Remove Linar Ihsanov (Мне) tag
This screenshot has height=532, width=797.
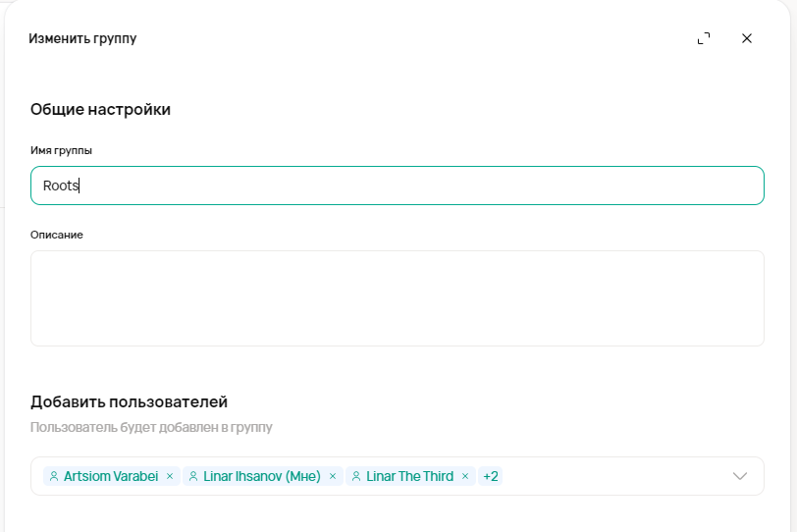click(333, 476)
